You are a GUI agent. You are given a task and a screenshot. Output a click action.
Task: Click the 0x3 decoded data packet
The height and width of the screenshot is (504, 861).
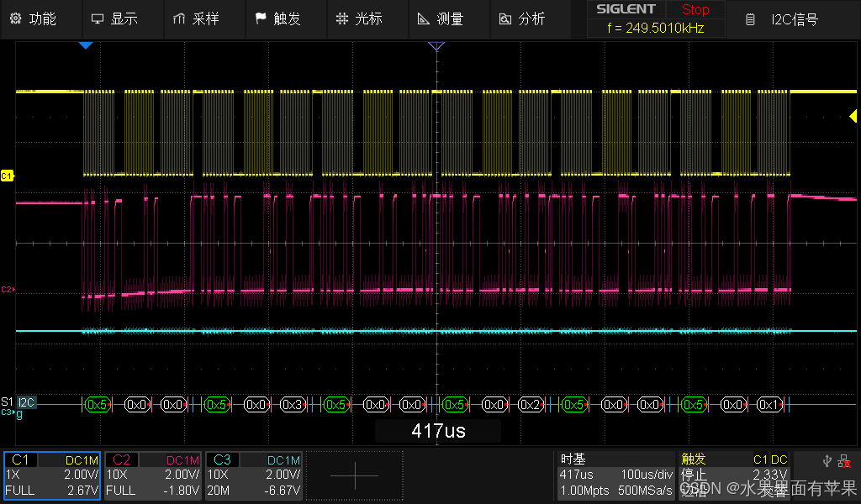tap(293, 405)
